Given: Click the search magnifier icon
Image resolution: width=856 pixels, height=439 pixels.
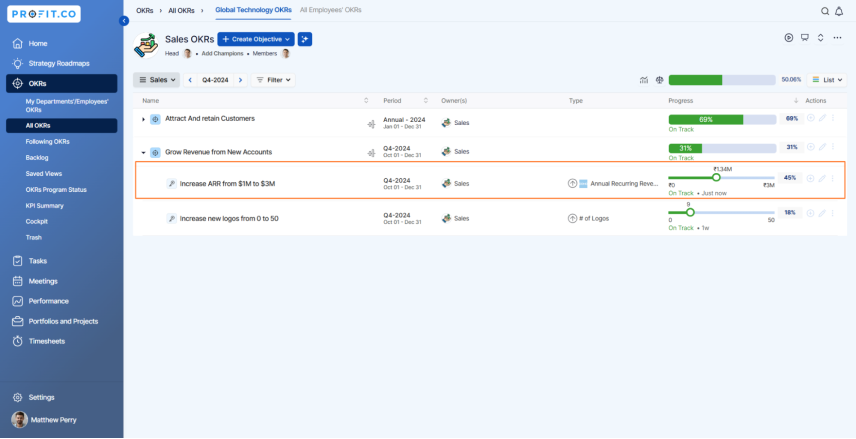Looking at the screenshot, I should click(825, 11).
